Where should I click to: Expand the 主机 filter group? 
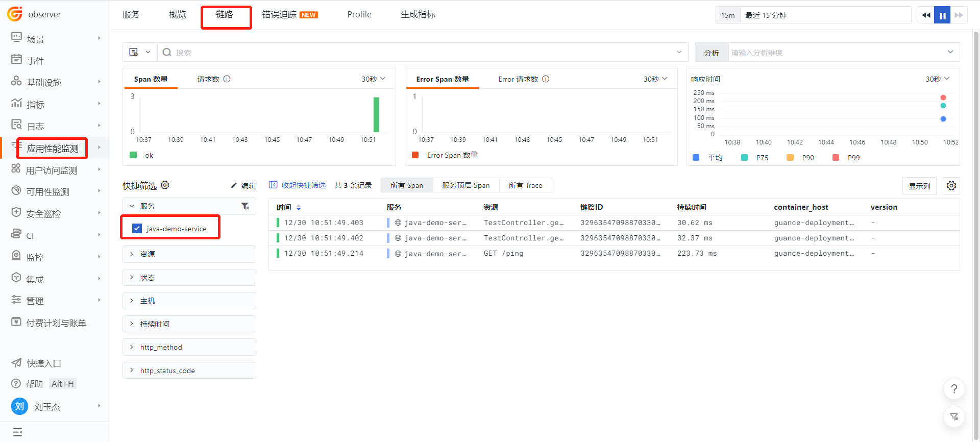[189, 301]
